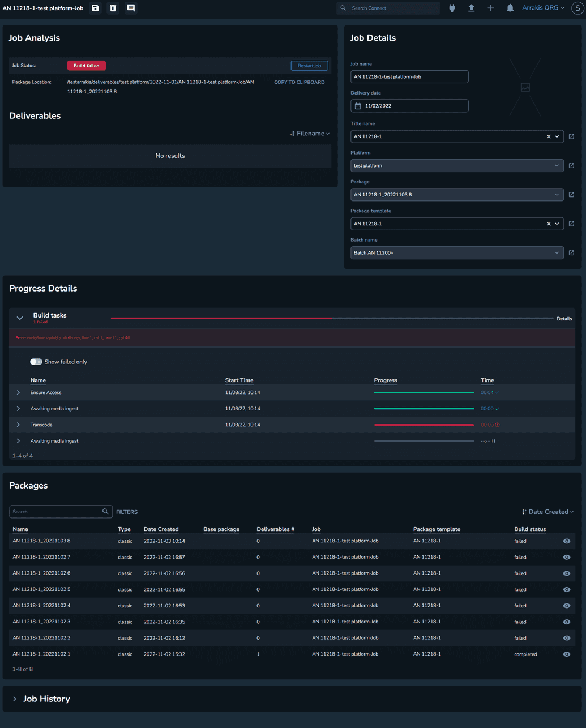Click the Search Connect field
The image size is (586, 728).
point(388,8)
